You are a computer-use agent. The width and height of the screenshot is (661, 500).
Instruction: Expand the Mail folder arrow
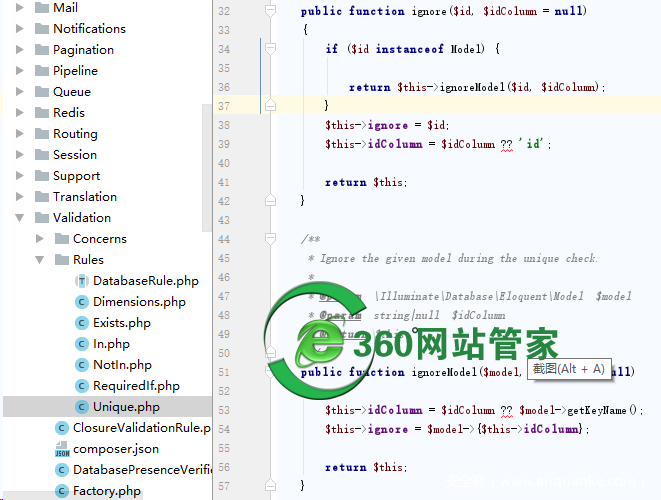pyautogui.click(x=19, y=8)
